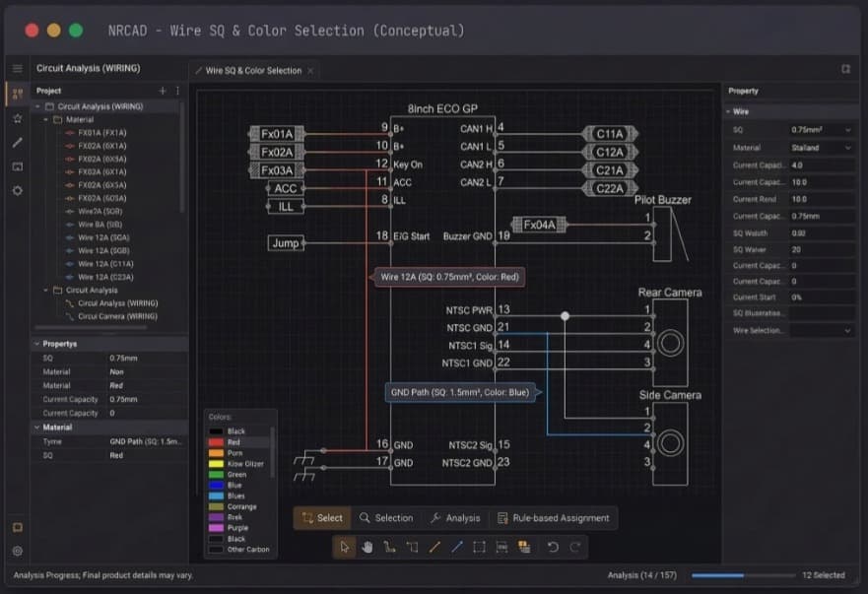Collapse the Material folder in tree
Screen dimensions: 868x594
[x=45, y=119]
